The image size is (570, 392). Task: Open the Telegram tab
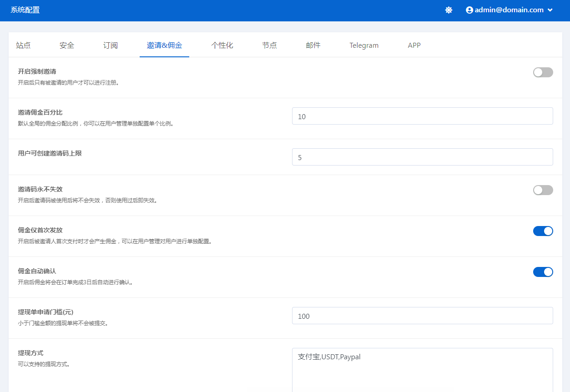tap(364, 45)
